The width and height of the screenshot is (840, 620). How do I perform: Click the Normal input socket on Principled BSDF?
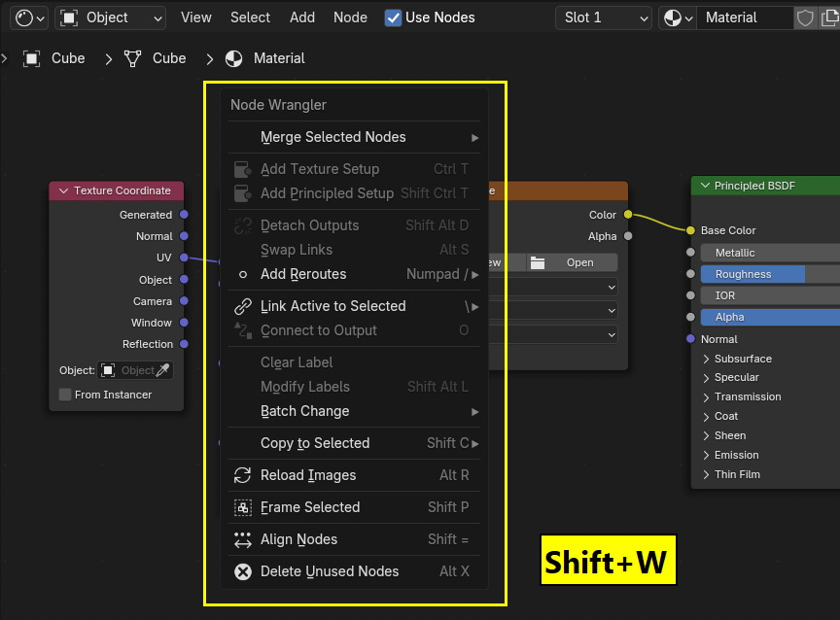(x=690, y=339)
